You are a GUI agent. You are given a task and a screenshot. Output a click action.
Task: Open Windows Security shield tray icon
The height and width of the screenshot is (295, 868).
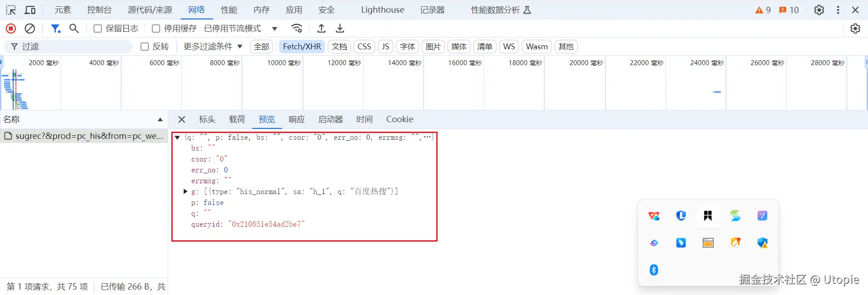click(x=763, y=243)
